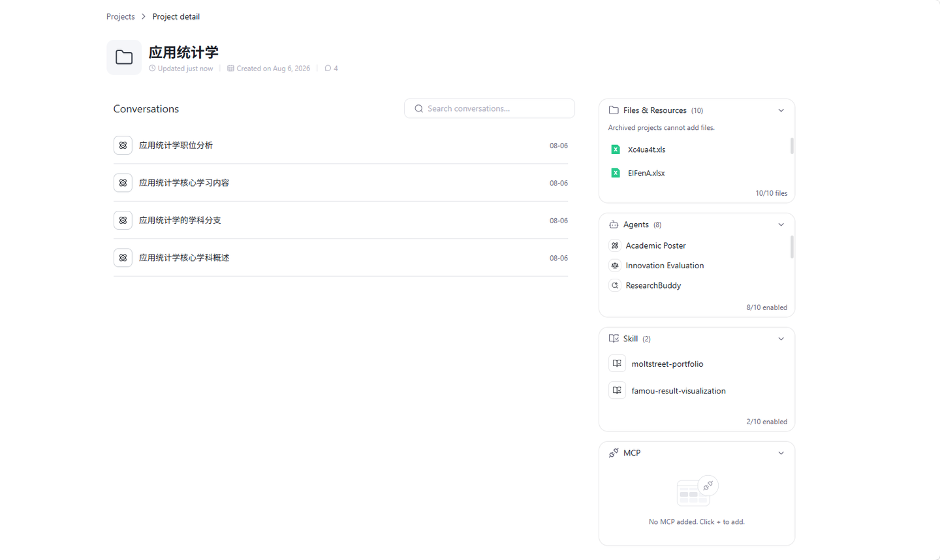Collapse the Files & Resources panel
The image size is (940, 560).
(781, 110)
